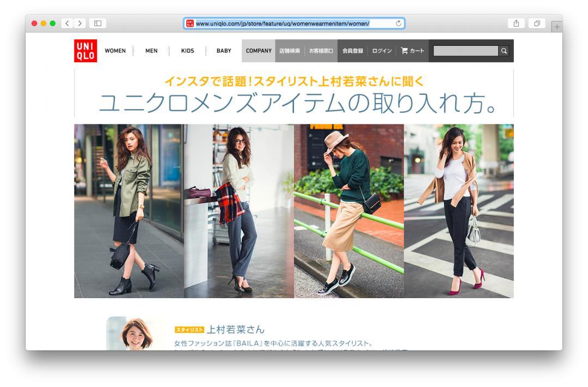Open a new tab with the plus button

556,26
